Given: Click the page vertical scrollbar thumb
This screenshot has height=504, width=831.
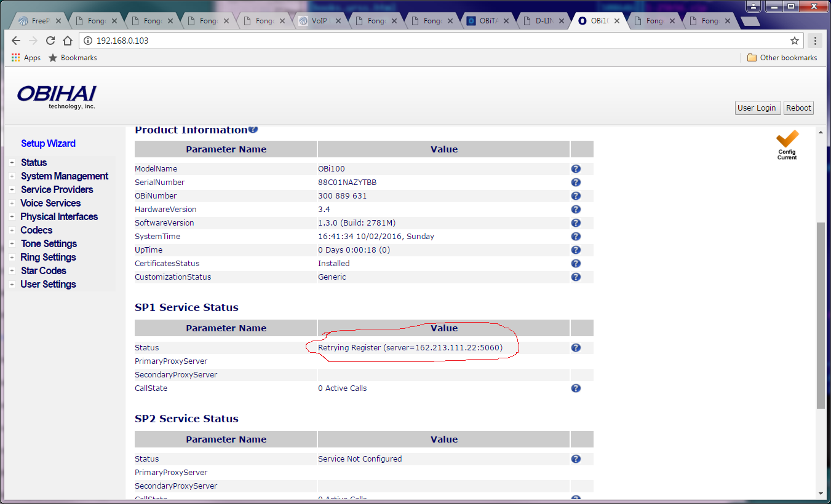Looking at the screenshot, I should [821, 315].
